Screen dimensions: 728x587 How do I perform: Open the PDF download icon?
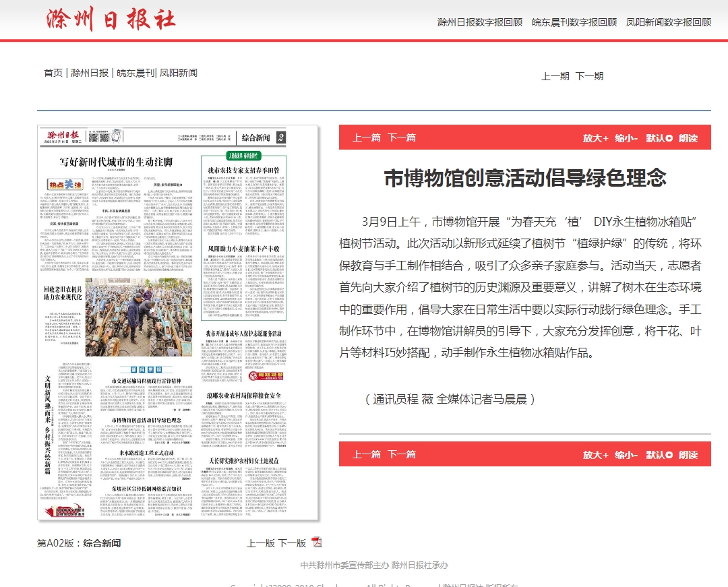tap(317, 543)
